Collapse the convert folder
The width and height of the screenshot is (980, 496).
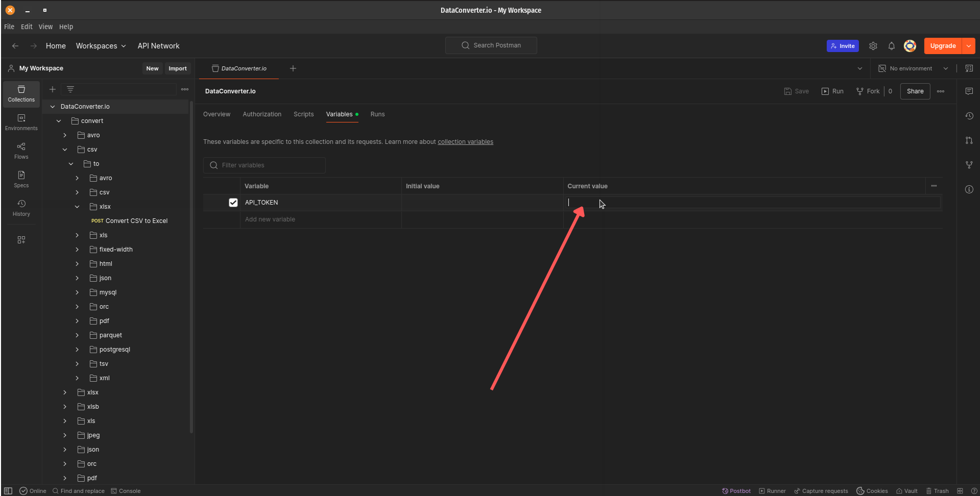(x=59, y=121)
